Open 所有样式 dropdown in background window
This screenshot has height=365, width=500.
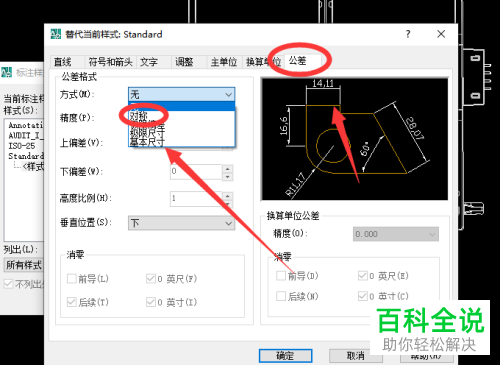24,265
